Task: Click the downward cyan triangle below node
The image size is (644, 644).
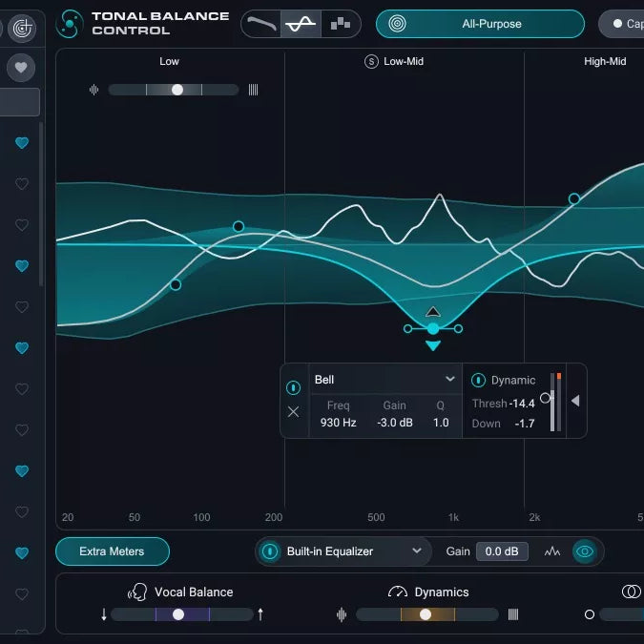Action: 433,345
